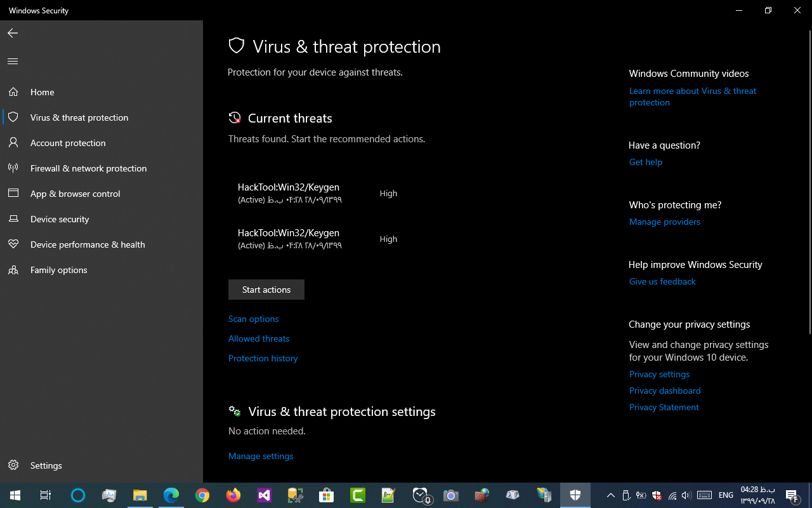Open Cortana from taskbar
The height and width of the screenshot is (508, 812).
pos(77,495)
